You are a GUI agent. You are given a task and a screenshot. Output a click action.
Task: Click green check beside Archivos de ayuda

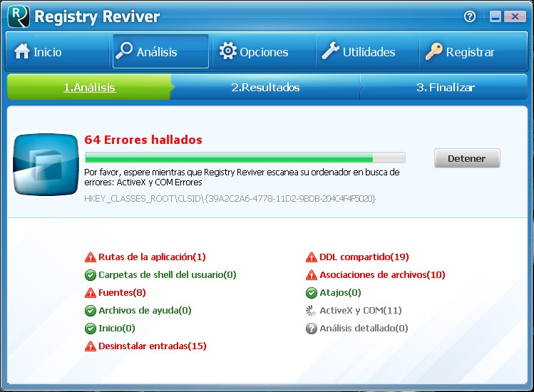coord(91,311)
